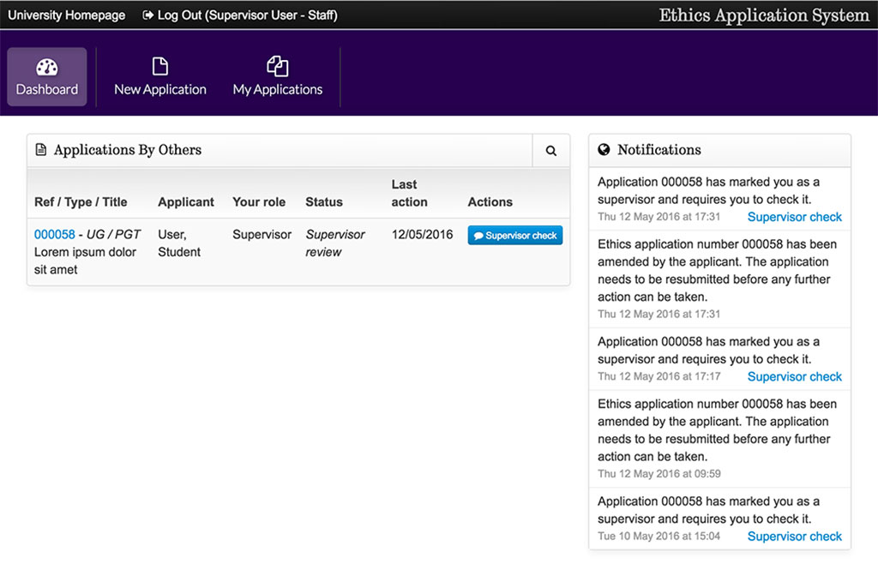Click the Your role column header
The image size is (878, 588).
(x=259, y=202)
